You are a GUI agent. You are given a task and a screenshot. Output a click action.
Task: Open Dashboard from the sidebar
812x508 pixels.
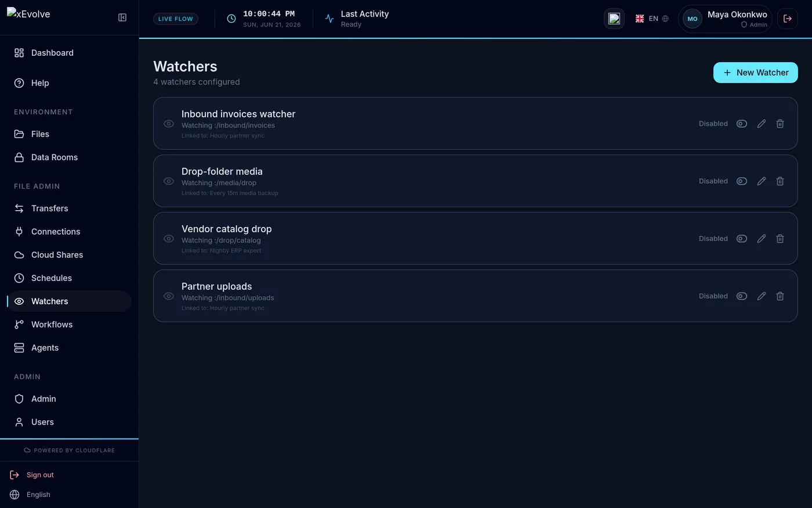[69, 53]
